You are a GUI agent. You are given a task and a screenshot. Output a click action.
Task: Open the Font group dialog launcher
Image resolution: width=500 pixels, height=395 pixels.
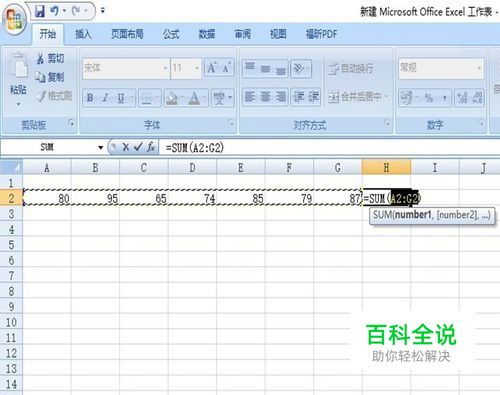(231, 123)
